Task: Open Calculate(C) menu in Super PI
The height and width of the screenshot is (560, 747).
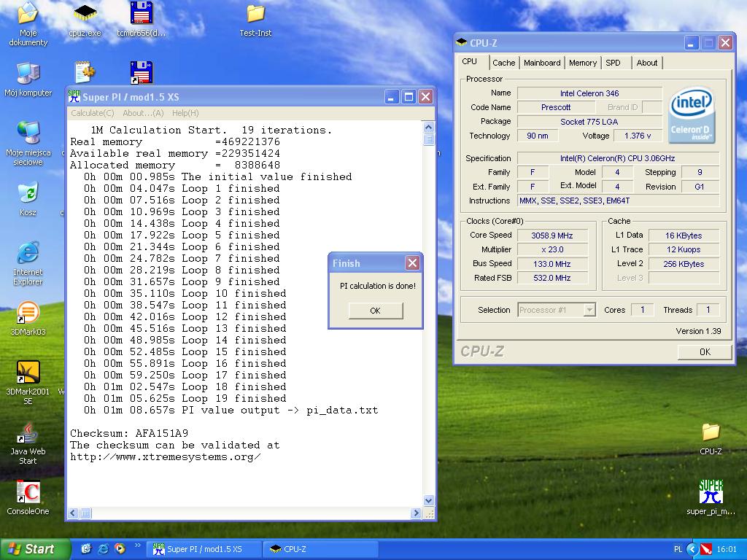Action: click(93, 113)
